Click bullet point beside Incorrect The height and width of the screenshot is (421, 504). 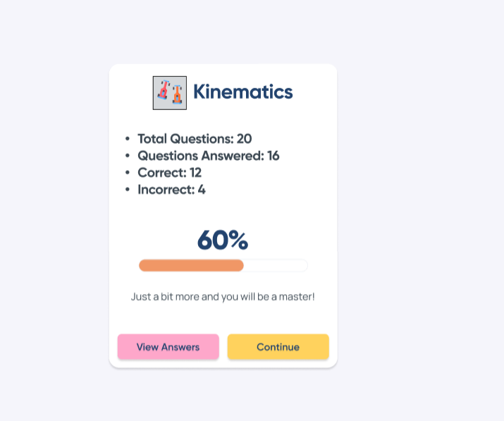pyautogui.click(x=128, y=190)
